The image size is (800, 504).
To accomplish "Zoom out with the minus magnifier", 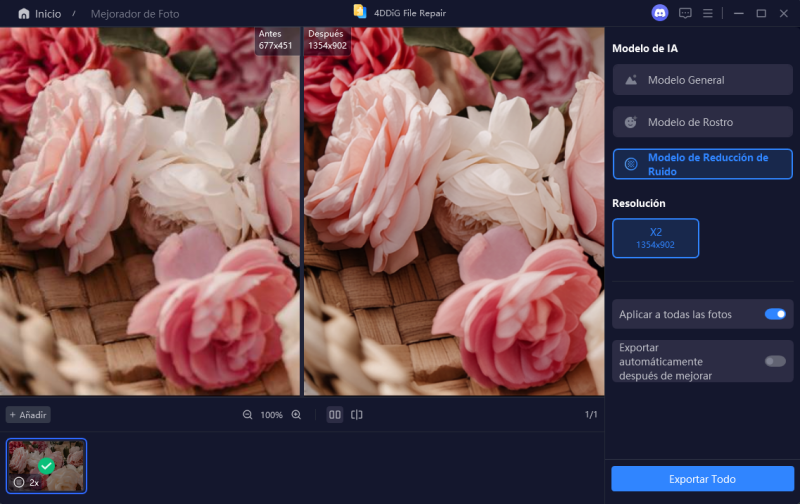I will [x=247, y=415].
